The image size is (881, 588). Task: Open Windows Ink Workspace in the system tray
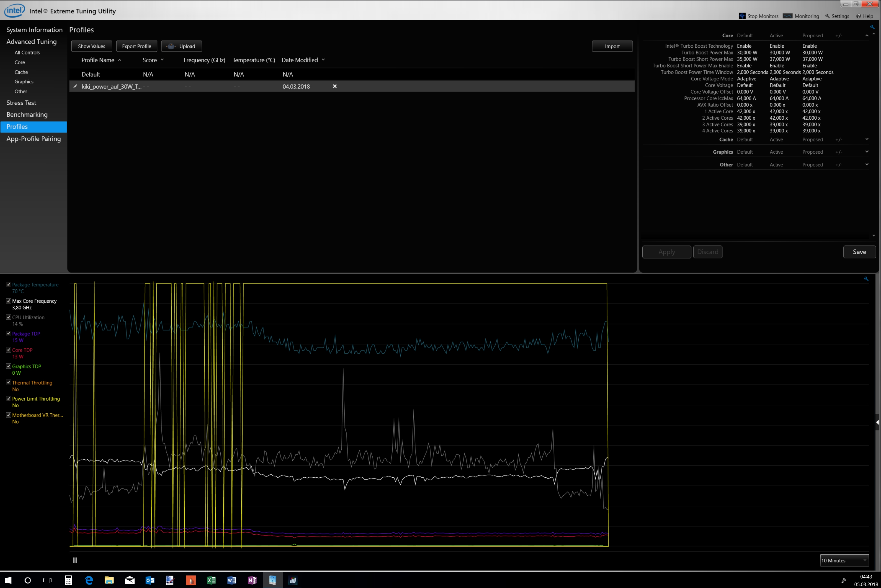click(x=843, y=580)
